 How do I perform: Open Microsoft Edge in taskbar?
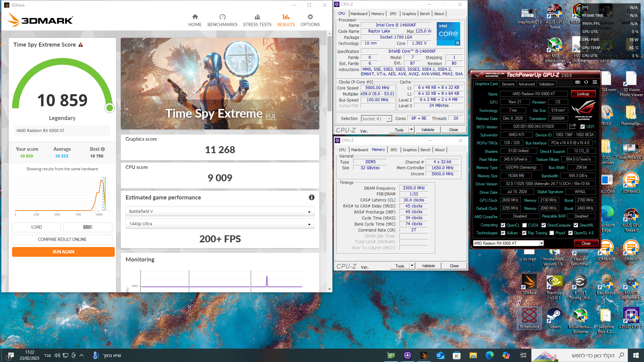coord(489,355)
